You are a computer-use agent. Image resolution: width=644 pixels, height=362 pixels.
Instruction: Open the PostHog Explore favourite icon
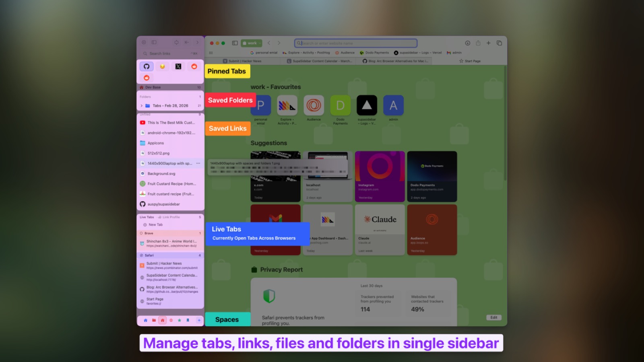coord(287,105)
